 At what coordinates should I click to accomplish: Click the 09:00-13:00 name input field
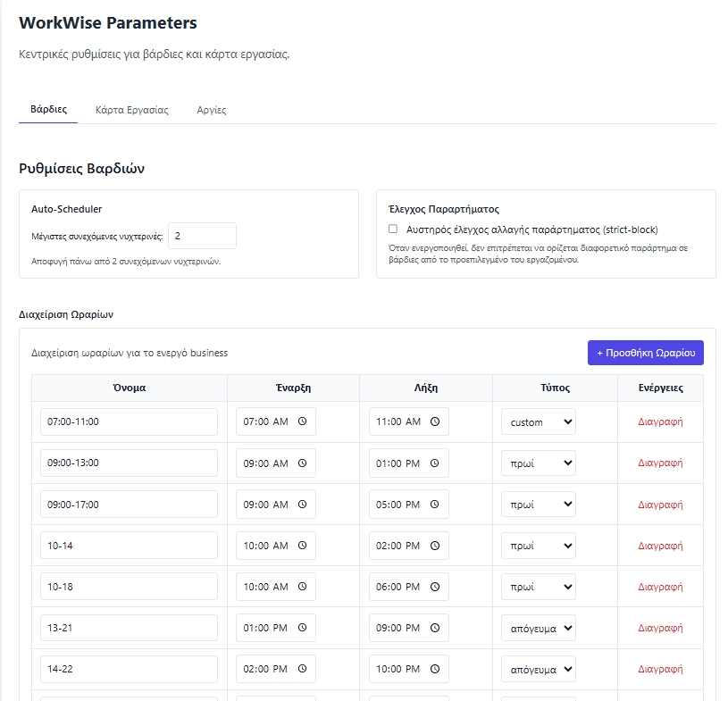pyautogui.click(x=129, y=463)
